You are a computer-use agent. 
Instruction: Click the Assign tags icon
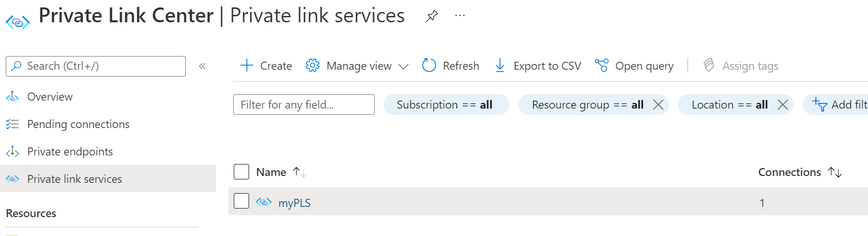click(x=709, y=66)
